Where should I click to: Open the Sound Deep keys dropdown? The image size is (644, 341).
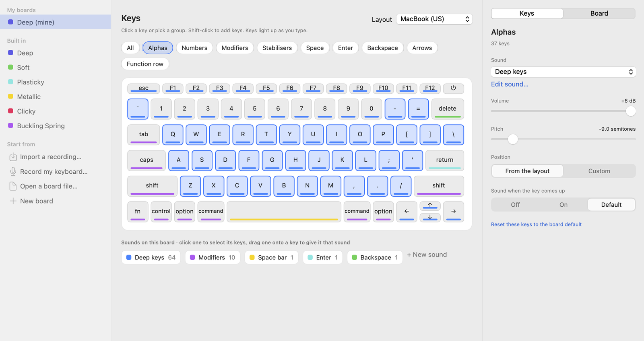coord(563,72)
